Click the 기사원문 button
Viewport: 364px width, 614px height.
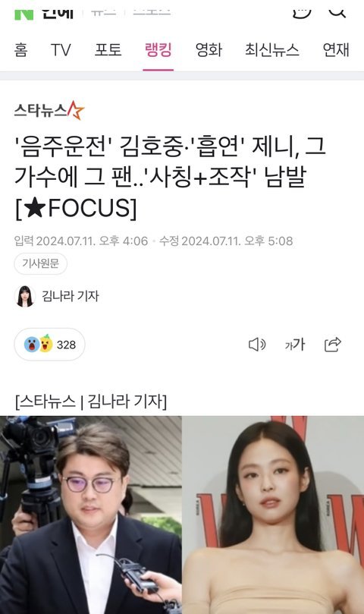click(41, 263)
